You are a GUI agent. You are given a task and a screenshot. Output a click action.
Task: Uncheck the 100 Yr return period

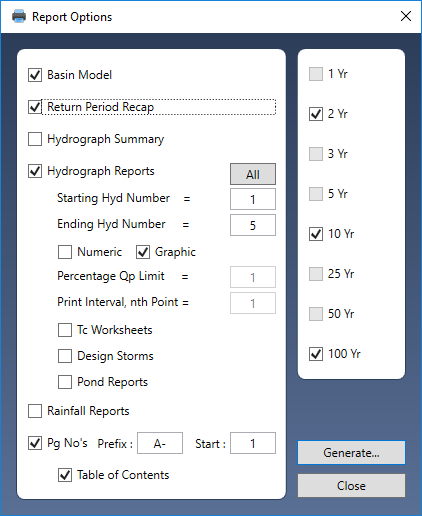tap(316, 354)
